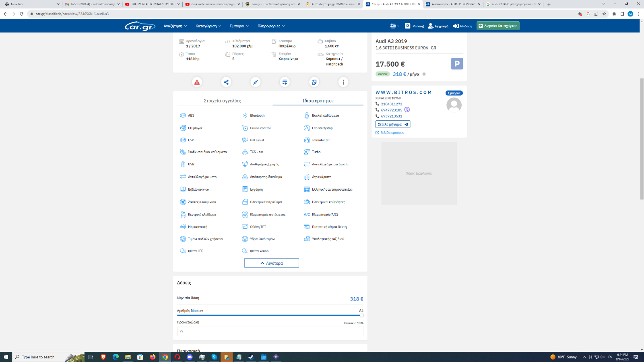
Task: Click the Στείλε μήνυμα button
Action: pos(393,124)
